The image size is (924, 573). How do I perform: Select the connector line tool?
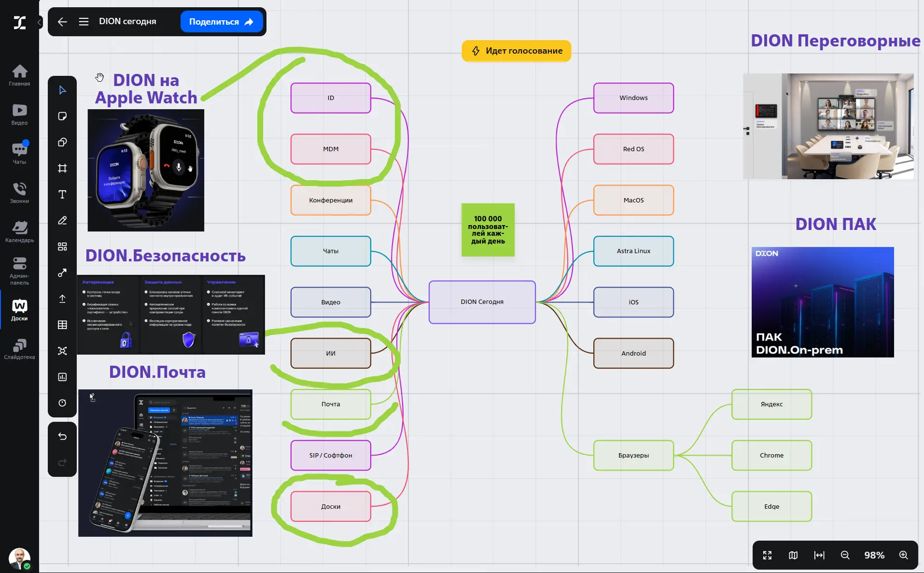pyautogui.click(x=62, y=273)
